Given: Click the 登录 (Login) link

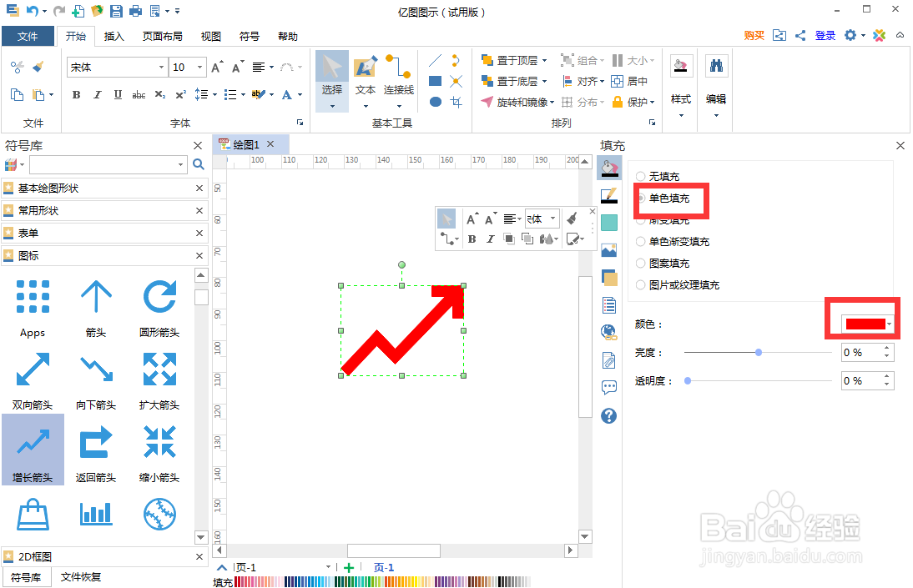Looking at the screenshot, I should click(825, 36).
